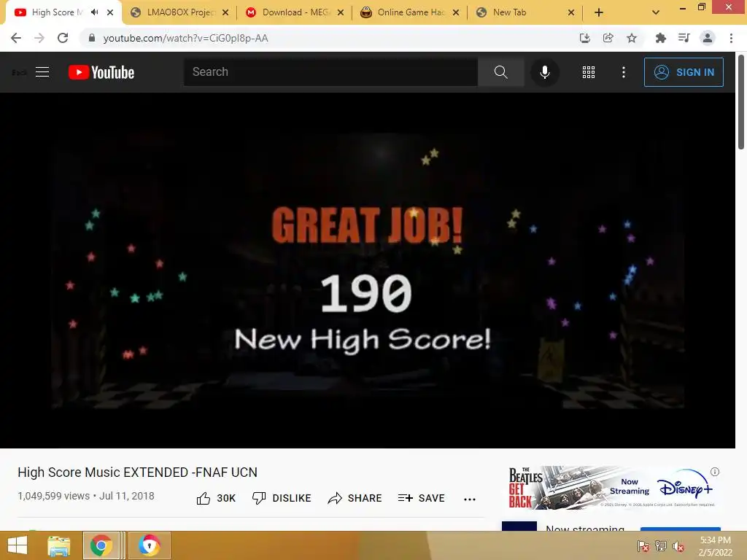Viewport: 747px width, 560px height.
Task: Open Chrome profile avatar
Action: point(708,38)
